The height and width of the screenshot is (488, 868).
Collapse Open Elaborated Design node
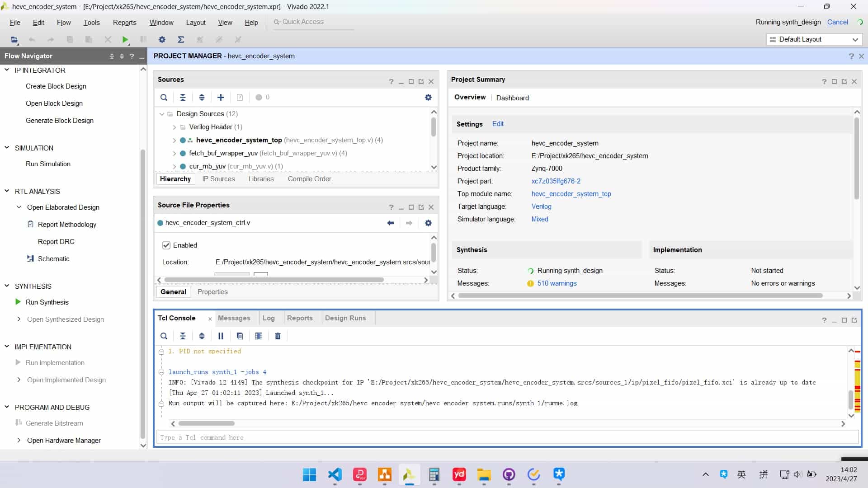(19, 207)
